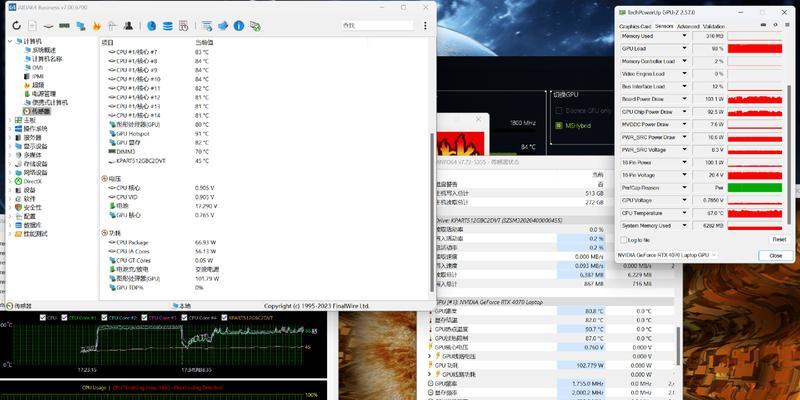Click the network computers toolbar icon in AIDA64

[81, 26]
